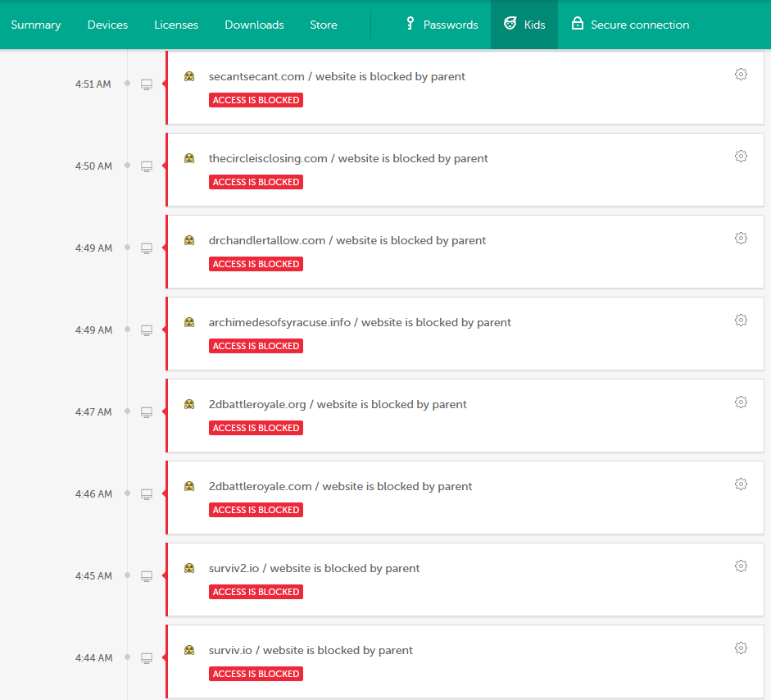This screenshot has height=700, width=771.
Task: Click computer device icon beside 4:44 AM
Action: click(147, 658)
